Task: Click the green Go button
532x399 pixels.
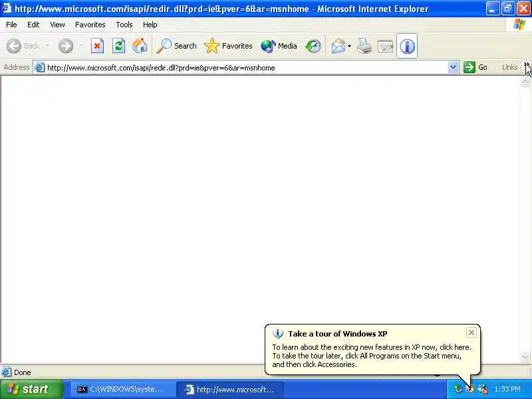Action: pyautogui.click(x=475, y=67)
